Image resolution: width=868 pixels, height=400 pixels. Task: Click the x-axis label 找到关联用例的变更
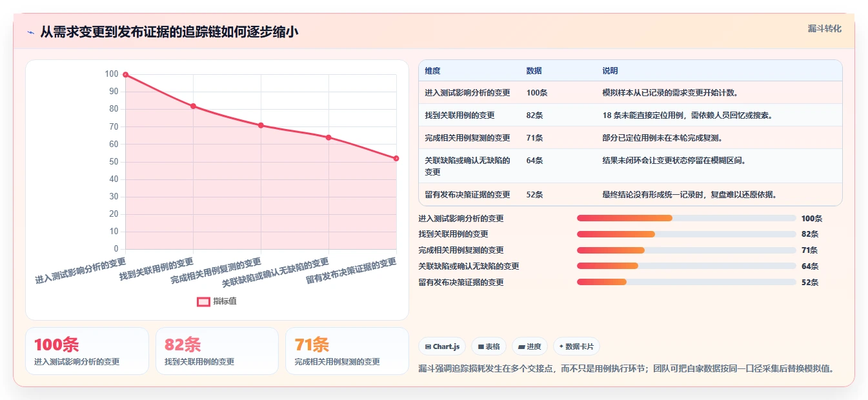[x=156, y=268]
